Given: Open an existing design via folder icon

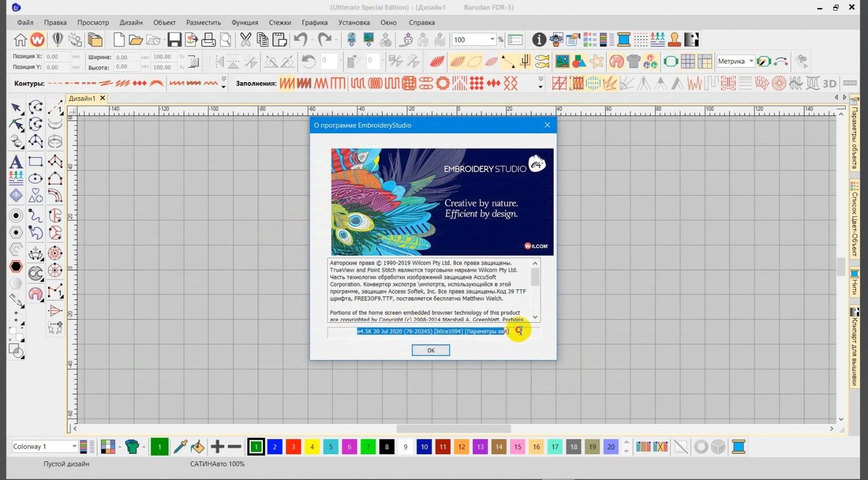Looking at the screenshot, I should coord(135,40).
